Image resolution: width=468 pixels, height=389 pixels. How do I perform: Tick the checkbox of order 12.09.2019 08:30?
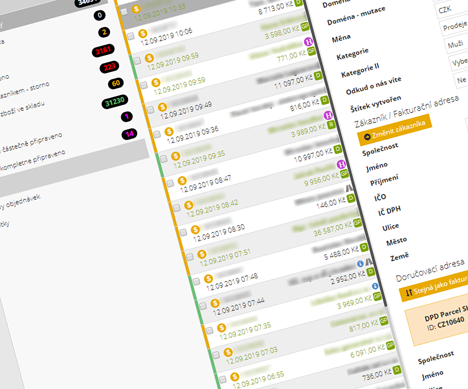(x=183, y=232)
